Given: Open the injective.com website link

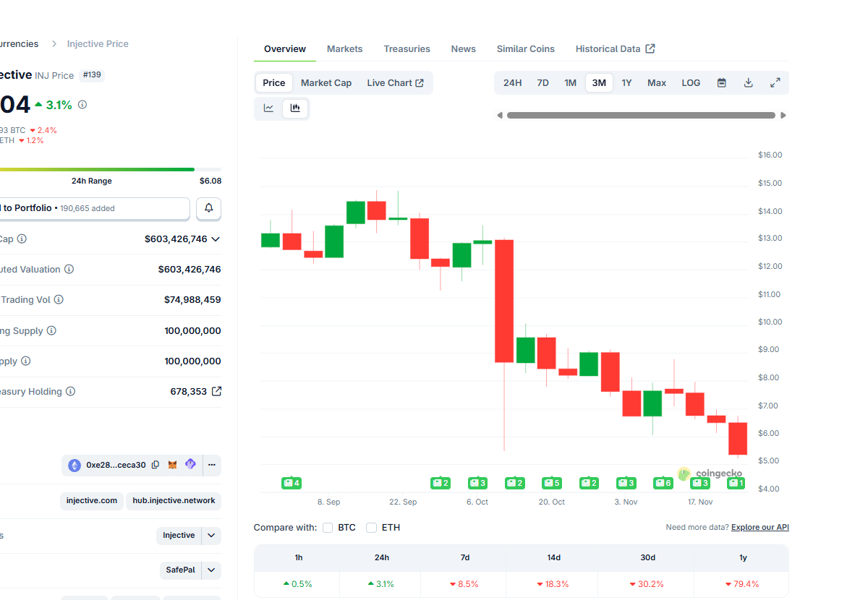Looking at the screenshot, I should coord(92,501).
